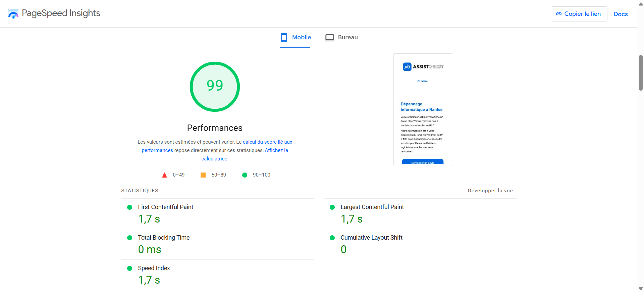The width and height of the screenshot is (644, 292).
Task: Click the mobile phone icon
Action: pyautogui.click(x=284, y=38)
